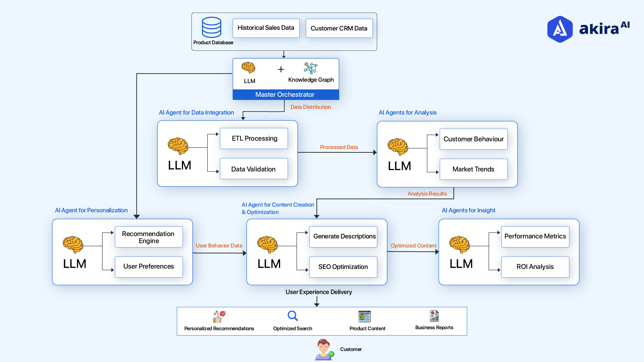Open the Business Reports chart icon
This screenshot has width=644, height=362.
434,315
